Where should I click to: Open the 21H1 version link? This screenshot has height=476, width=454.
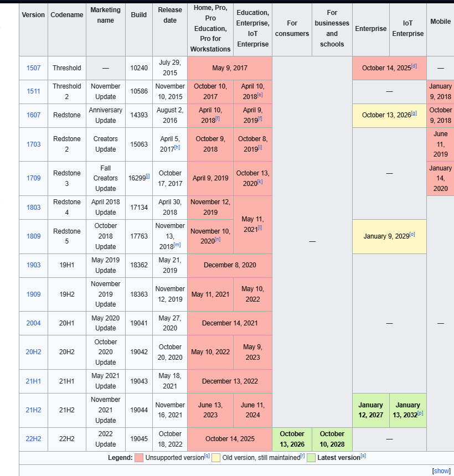coord(33,381)
